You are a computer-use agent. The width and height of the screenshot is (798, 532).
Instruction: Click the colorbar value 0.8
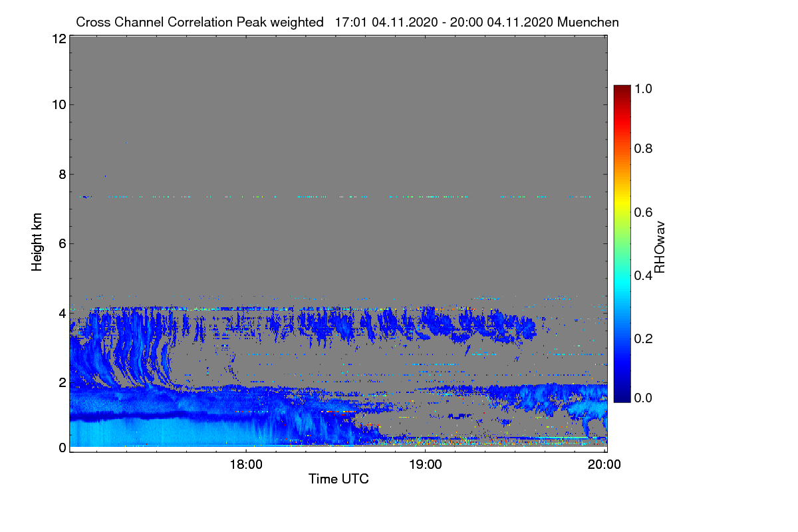point(644,149)
